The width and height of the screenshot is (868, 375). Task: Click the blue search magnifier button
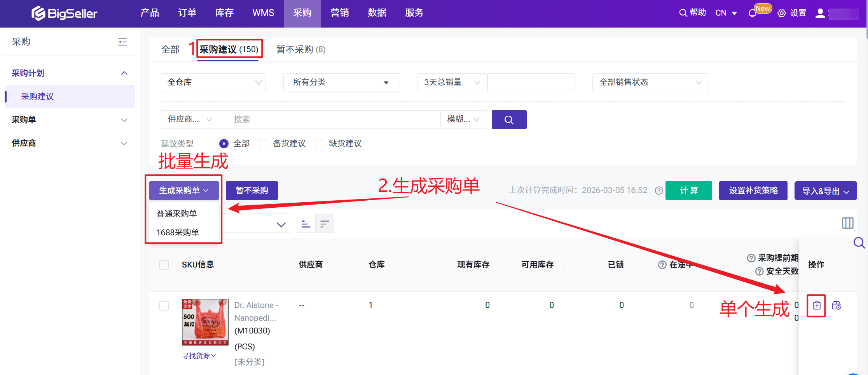(x=508, y=120)
